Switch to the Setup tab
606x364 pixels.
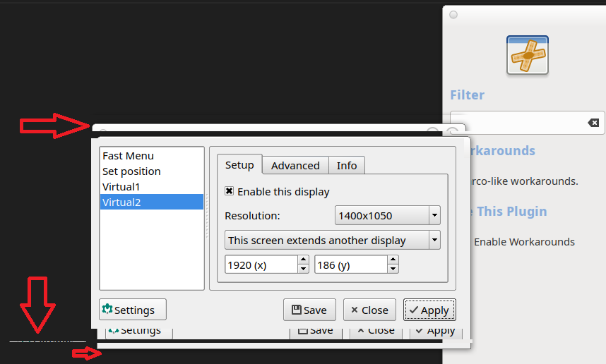(239, 165)
